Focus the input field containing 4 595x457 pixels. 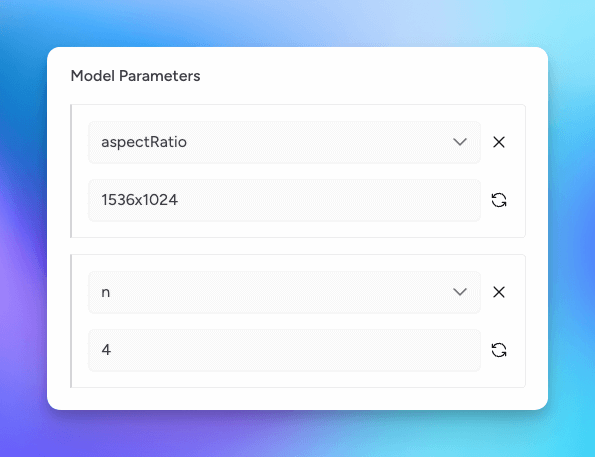(x=284, y=350)
